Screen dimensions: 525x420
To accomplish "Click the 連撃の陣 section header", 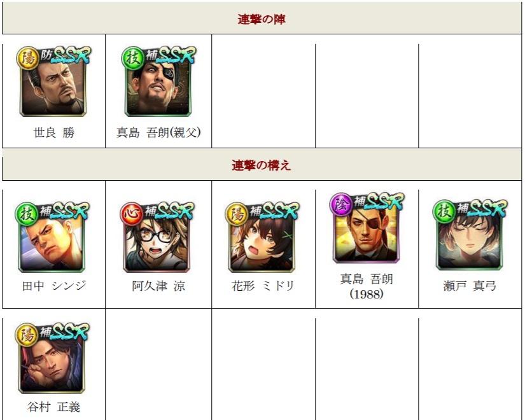I will click(x=262, y=19).
